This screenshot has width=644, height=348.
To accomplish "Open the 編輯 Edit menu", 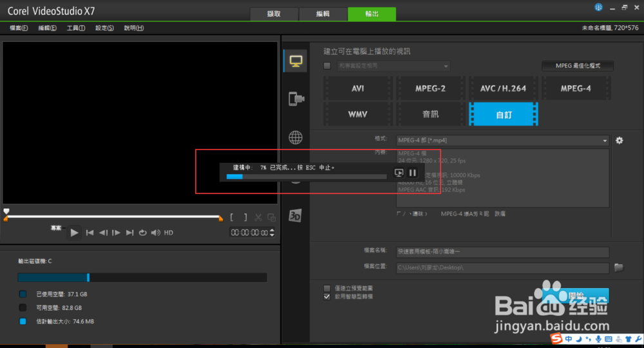I will point(47,28).
